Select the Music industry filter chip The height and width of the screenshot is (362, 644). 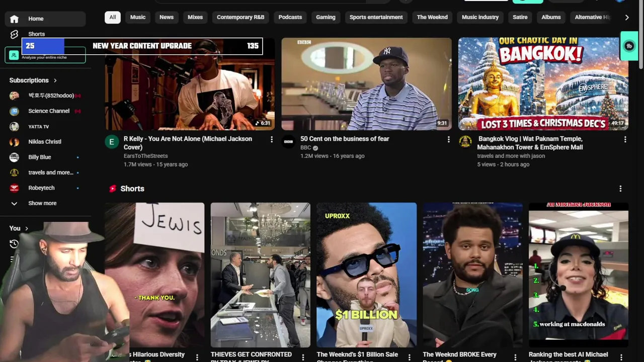coord(480,17)
